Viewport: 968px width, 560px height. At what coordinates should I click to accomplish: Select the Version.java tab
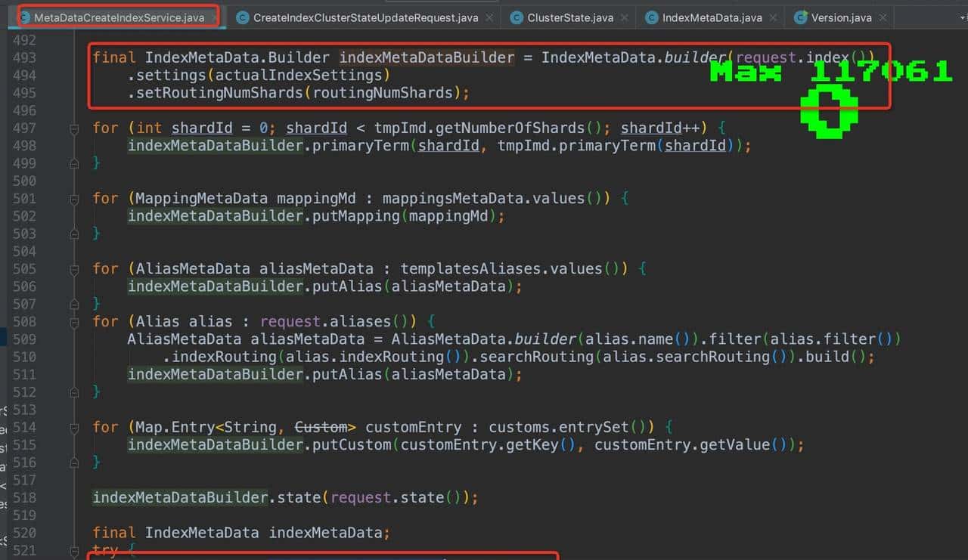click(x=841, y=17)
